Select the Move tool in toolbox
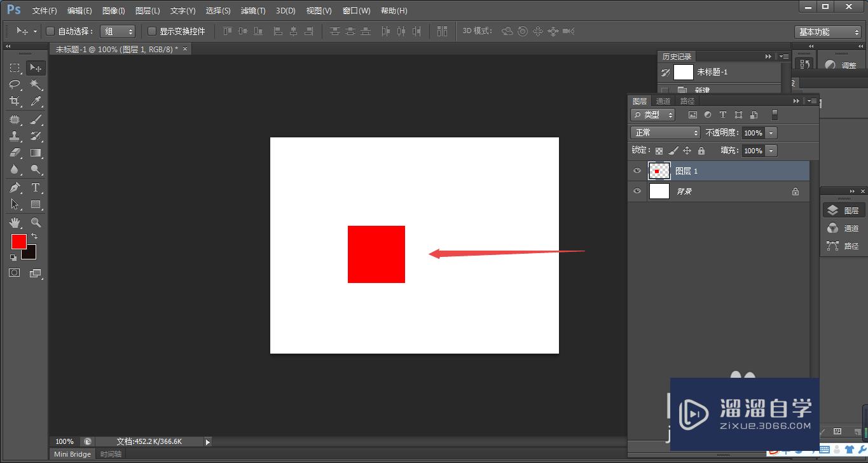The height and width of the screenshot is (463, 868). pos(36,68)
